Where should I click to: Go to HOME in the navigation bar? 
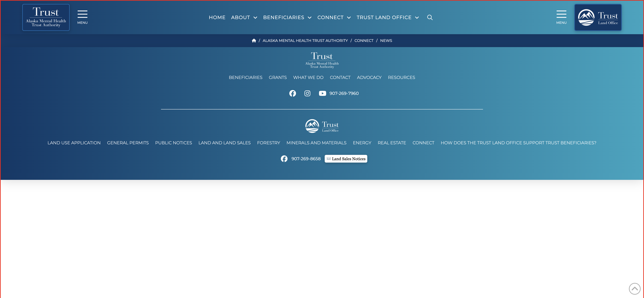(217, 17)
